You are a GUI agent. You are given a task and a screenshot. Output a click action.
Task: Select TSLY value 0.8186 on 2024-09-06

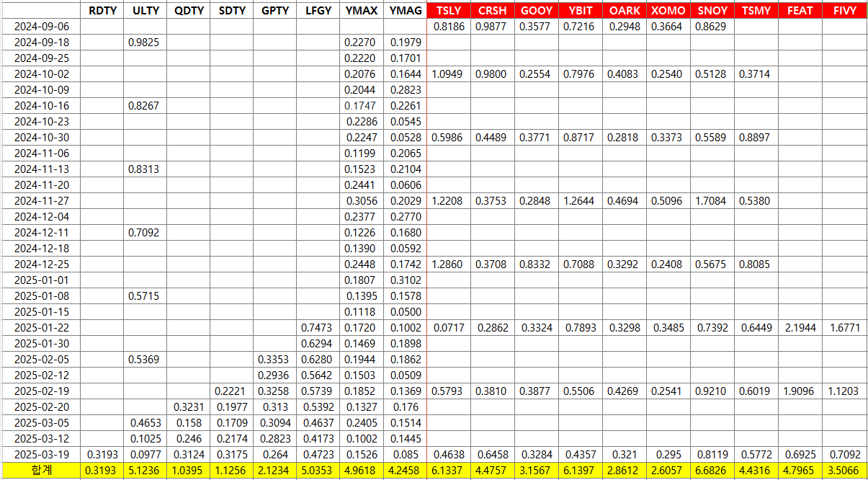[x=447, y=26]
